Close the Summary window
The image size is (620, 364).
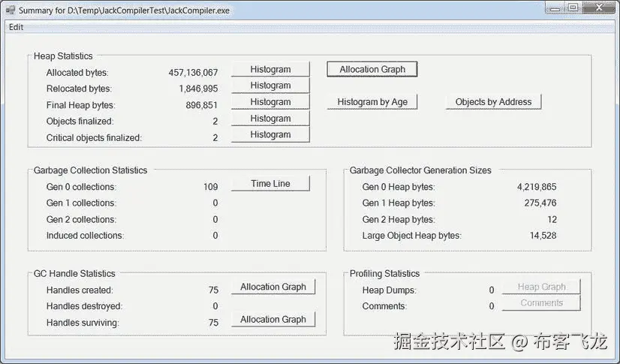tap(599, 8)
